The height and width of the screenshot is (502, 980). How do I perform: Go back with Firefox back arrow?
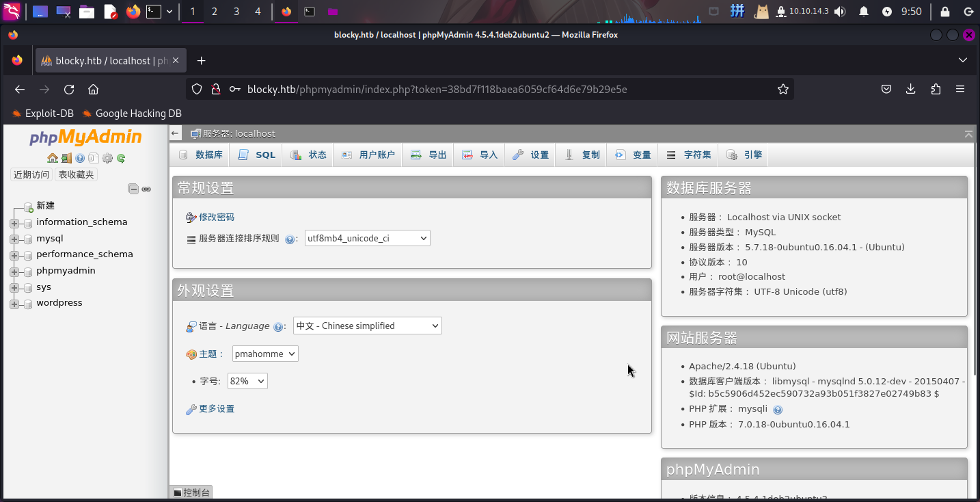pyautogui.click(x=20, y=90)
